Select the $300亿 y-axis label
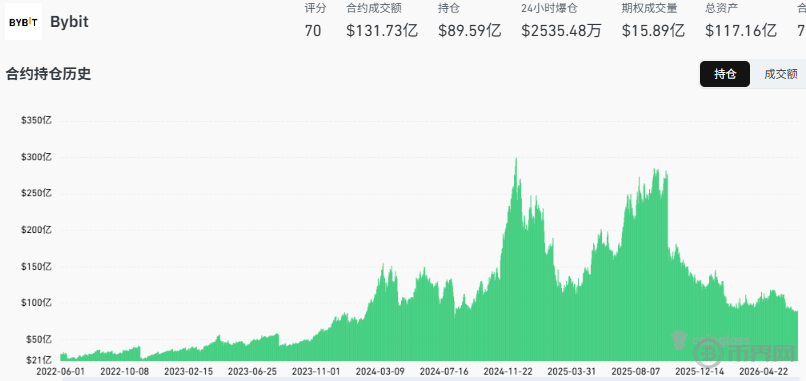 tap(36, 157)
